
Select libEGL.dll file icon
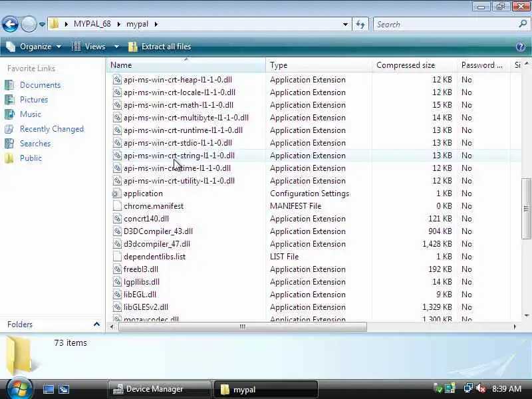(x=117, y=295)
